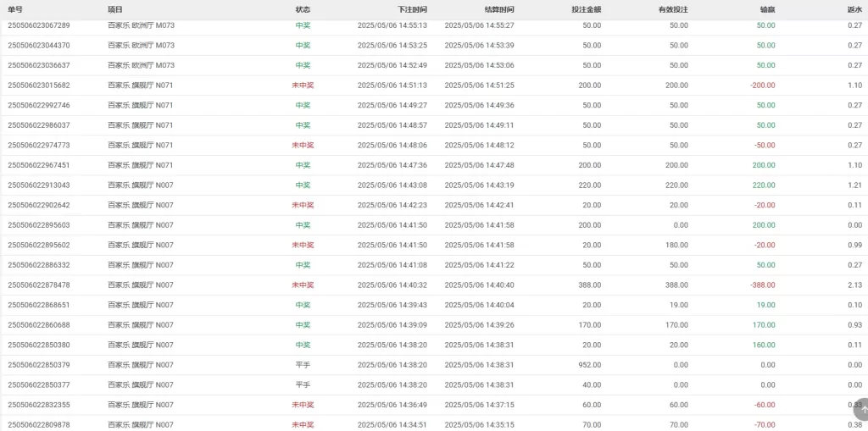Viewport: 868px width, 431px height.
Task: Click 未中奖 status for order 250506022974773
Action: click(303, 145)
